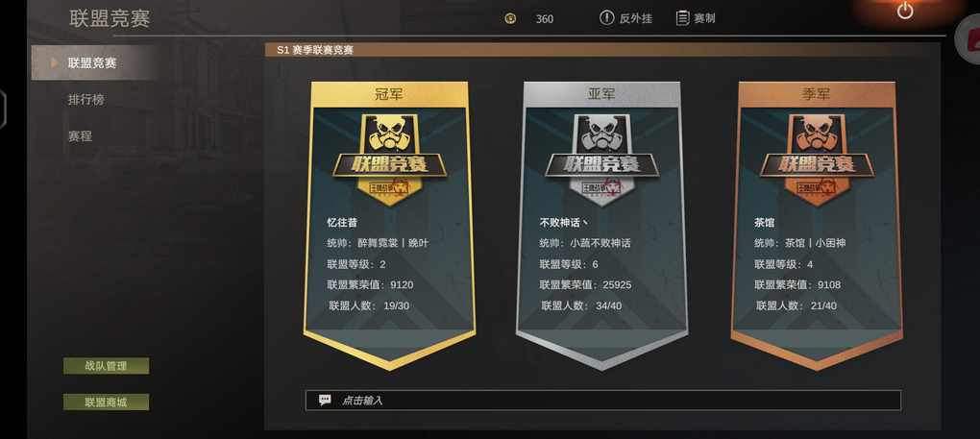This screenshot has height=439, width=980.
Task: Switch to the 排行榜 leaderboard tab
Action: [86, 99]
